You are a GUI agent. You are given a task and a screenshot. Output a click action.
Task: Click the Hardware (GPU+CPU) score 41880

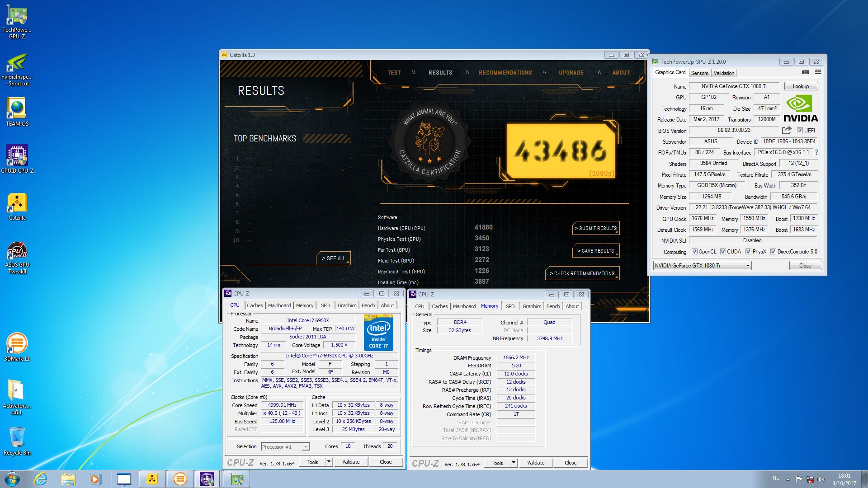coord(483,227)
